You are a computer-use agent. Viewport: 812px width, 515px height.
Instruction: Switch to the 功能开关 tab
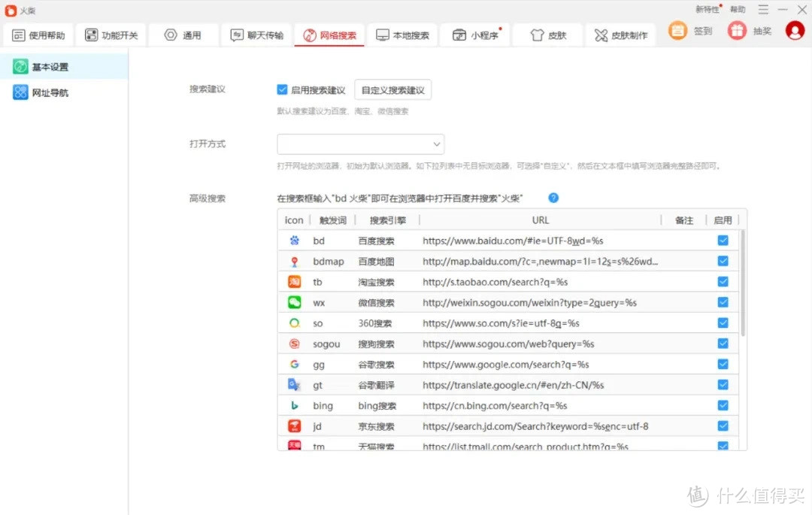point(111,35)
